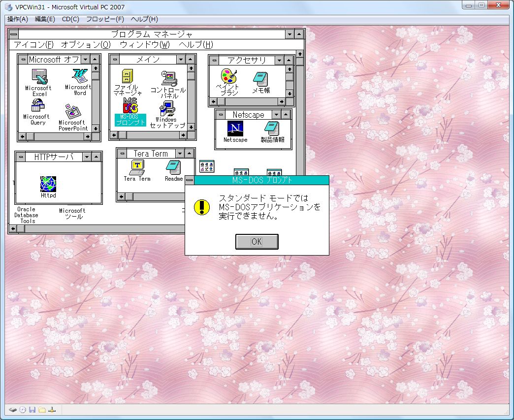Click scroll-left arrow in Tera Term group scrollbar
The width and height of the screenshot is (514, 420).
(122, 196)
